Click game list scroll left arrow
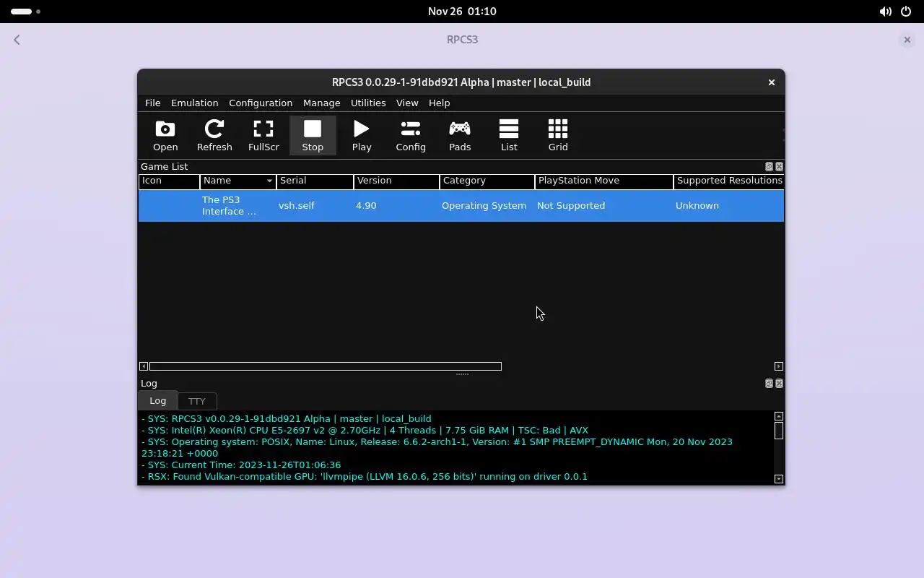This screenshot has width=924, height=578. coord(144,366)
